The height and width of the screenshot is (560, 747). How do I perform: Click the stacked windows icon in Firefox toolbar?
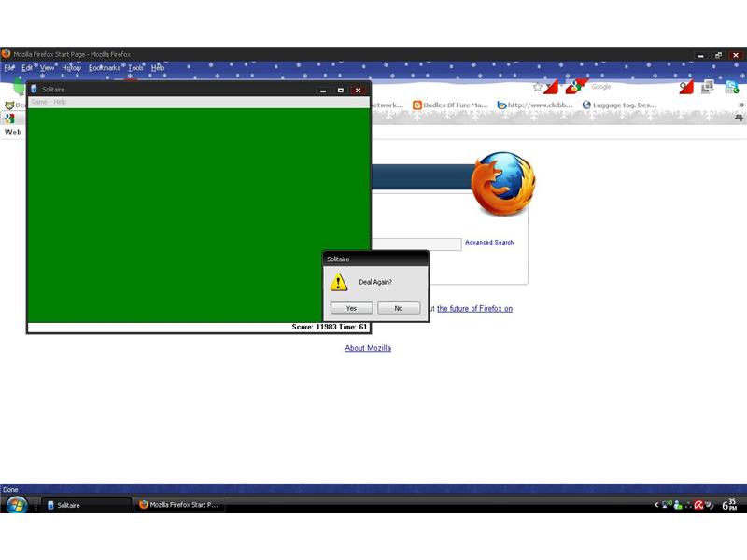(708, 87)
